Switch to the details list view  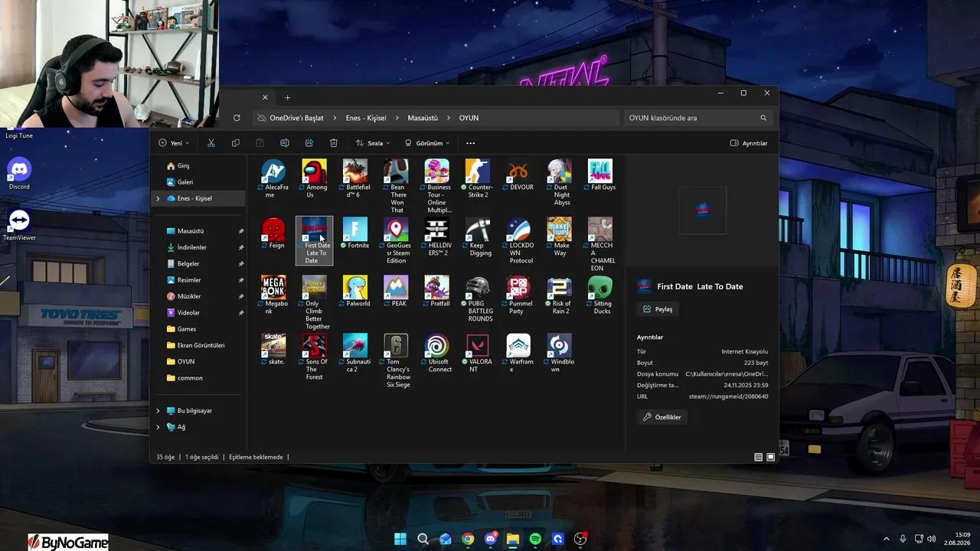[x=758, y=457]
